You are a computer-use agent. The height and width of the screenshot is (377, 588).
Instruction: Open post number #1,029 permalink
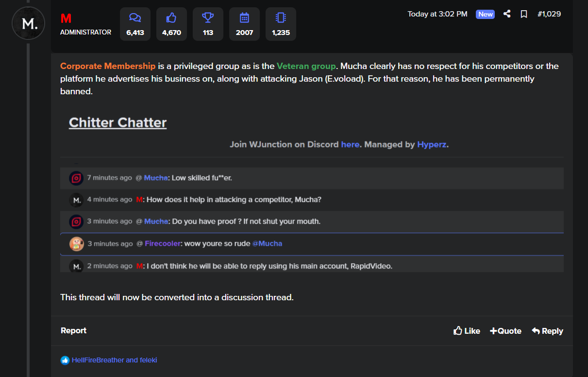549,14
